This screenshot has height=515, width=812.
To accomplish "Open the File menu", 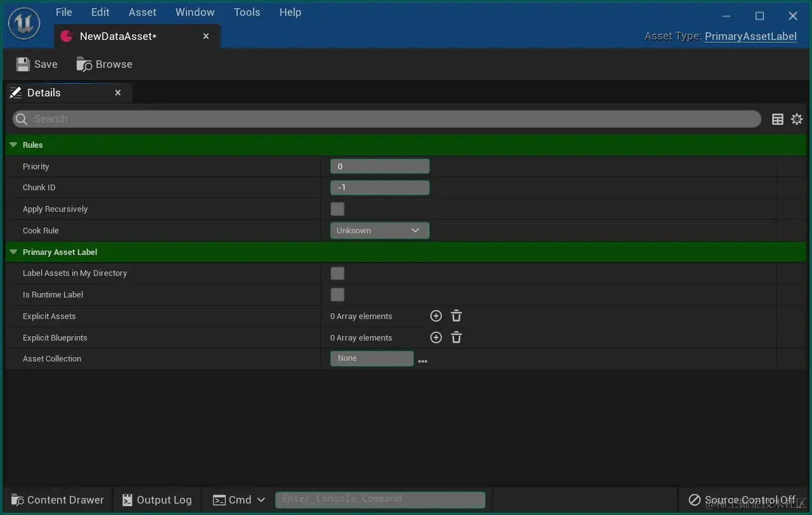I will point(64,12).
